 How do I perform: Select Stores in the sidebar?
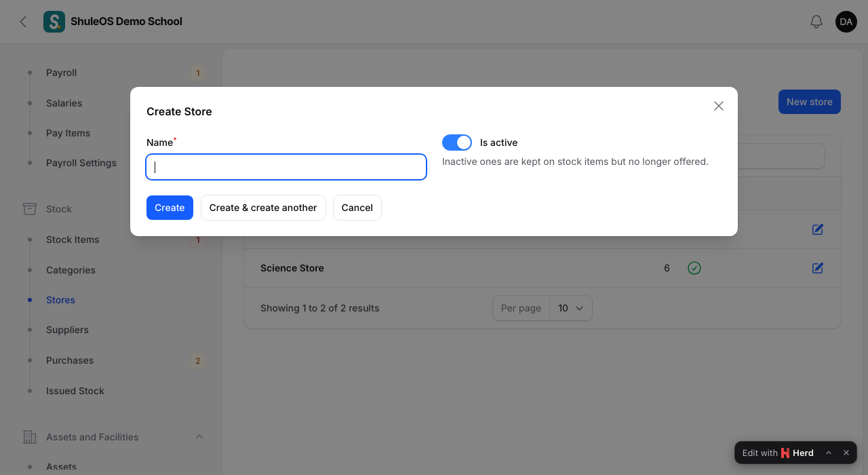coord(60,300)
